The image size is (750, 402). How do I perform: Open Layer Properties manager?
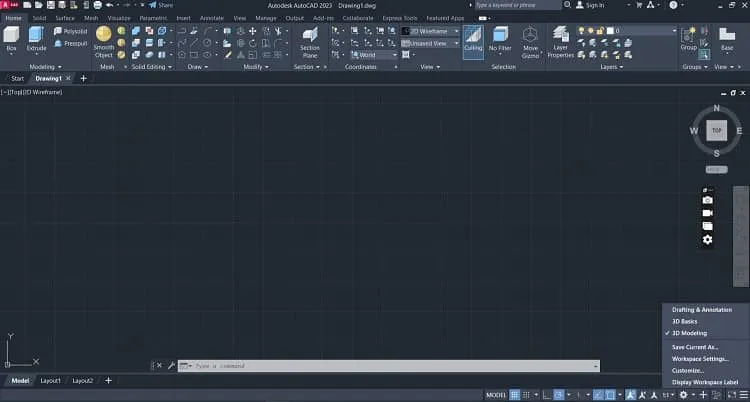pos(561,42)
